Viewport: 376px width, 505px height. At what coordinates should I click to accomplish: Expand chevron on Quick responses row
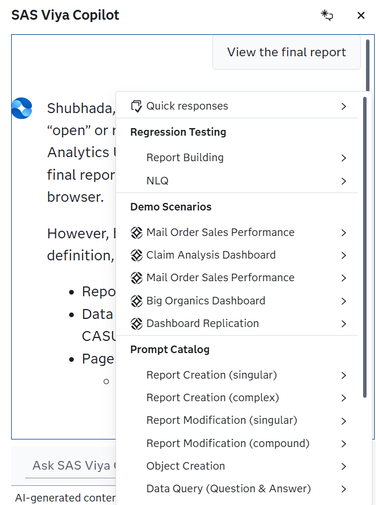(344, 106)
